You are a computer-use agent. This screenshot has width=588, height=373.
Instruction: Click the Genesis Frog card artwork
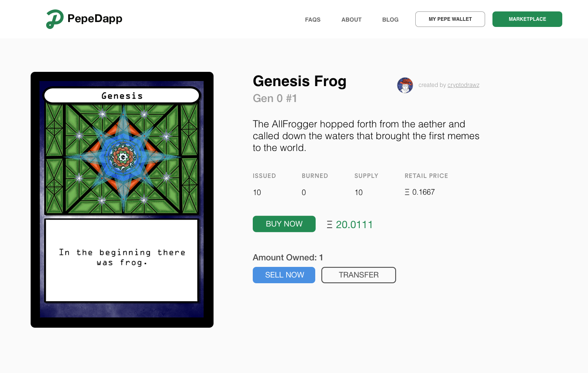coord(122,157)
